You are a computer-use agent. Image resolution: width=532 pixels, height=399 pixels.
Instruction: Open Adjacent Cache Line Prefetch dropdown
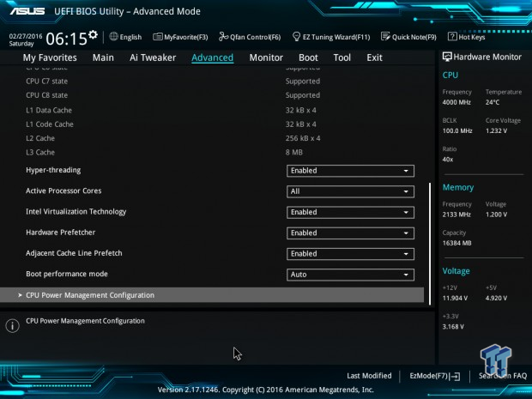click(350, 254)
